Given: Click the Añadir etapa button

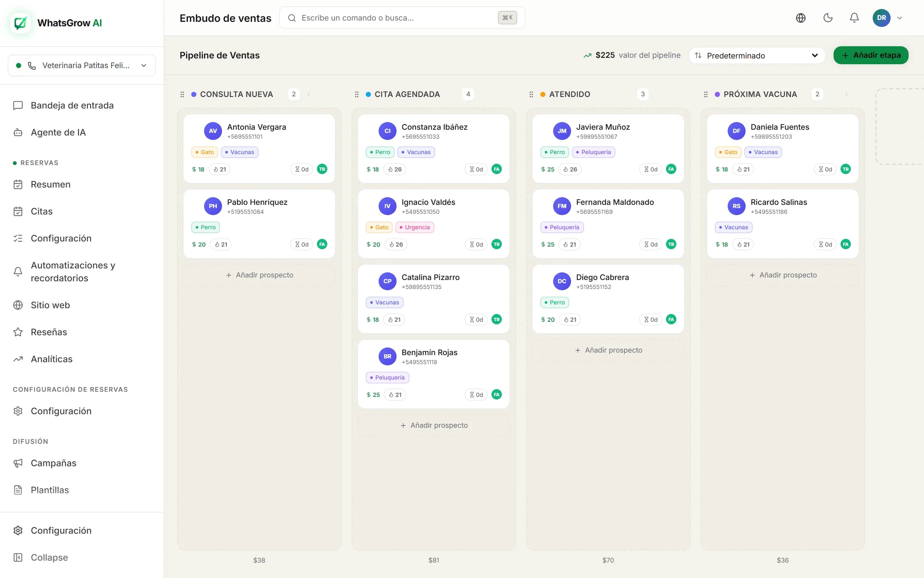Looking at the screenshot, I should click(870, 56).
